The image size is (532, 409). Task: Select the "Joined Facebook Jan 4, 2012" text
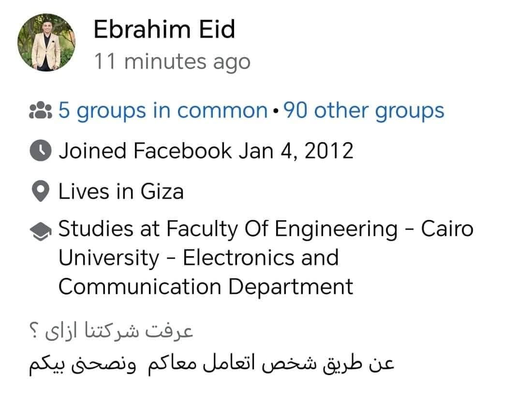click(x=206, y=151)
